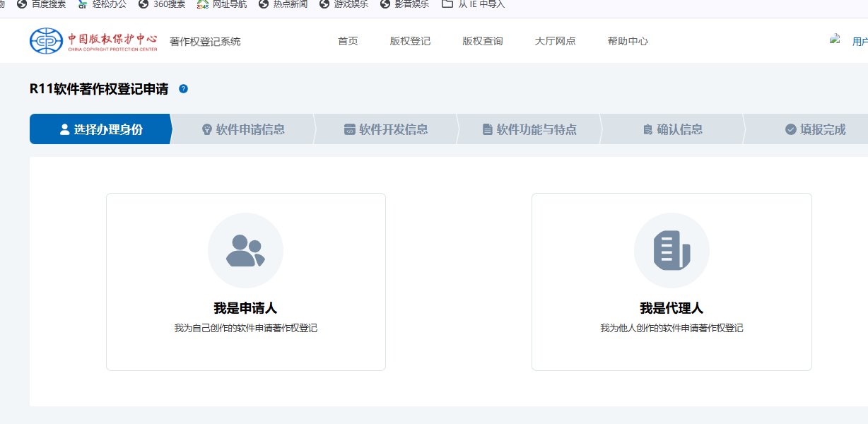The width and height of the screenshot is (868, 424).
Task: Click the user avatar icon in header
Action: click(x=835, y=40)
